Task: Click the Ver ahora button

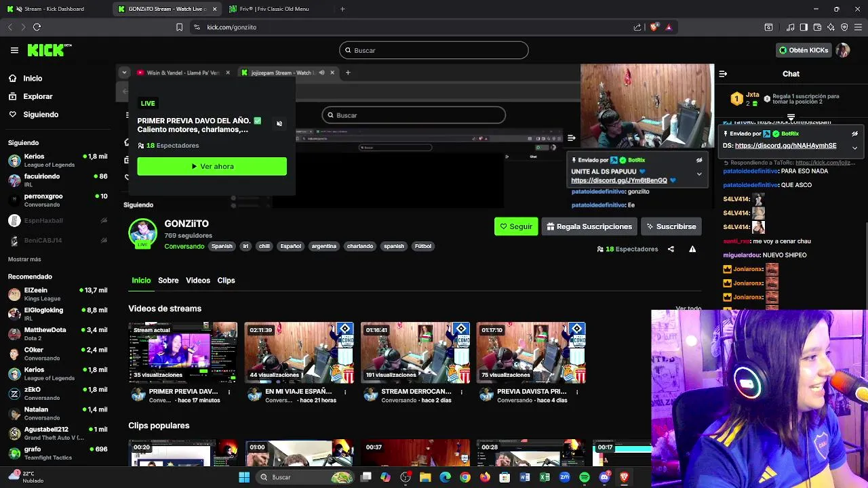Action: point(212,166)
